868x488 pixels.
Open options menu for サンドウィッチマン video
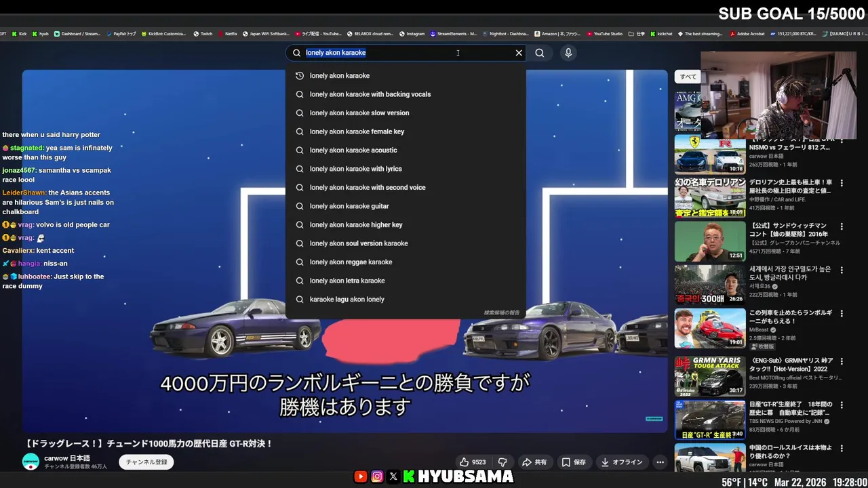click(842, 226)
